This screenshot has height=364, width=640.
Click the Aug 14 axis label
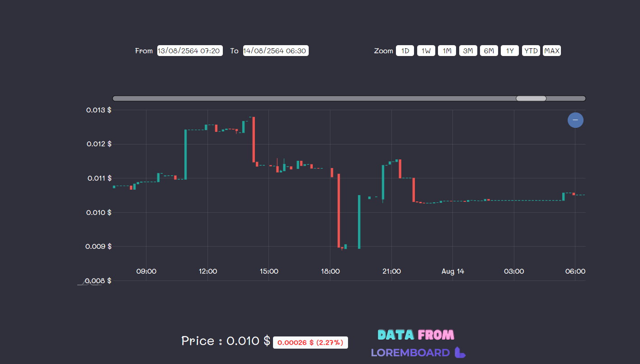pos(453,271)
